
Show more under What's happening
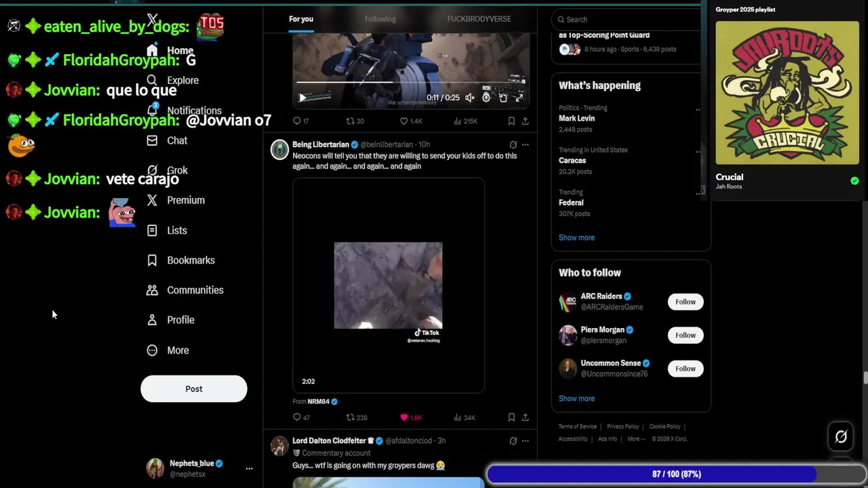point(576,238)
